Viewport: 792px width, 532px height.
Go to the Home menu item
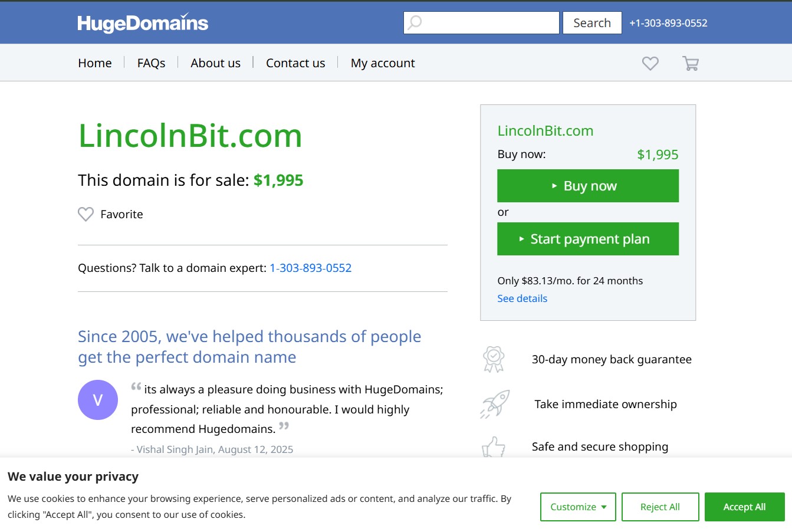(x=95, y=63)
